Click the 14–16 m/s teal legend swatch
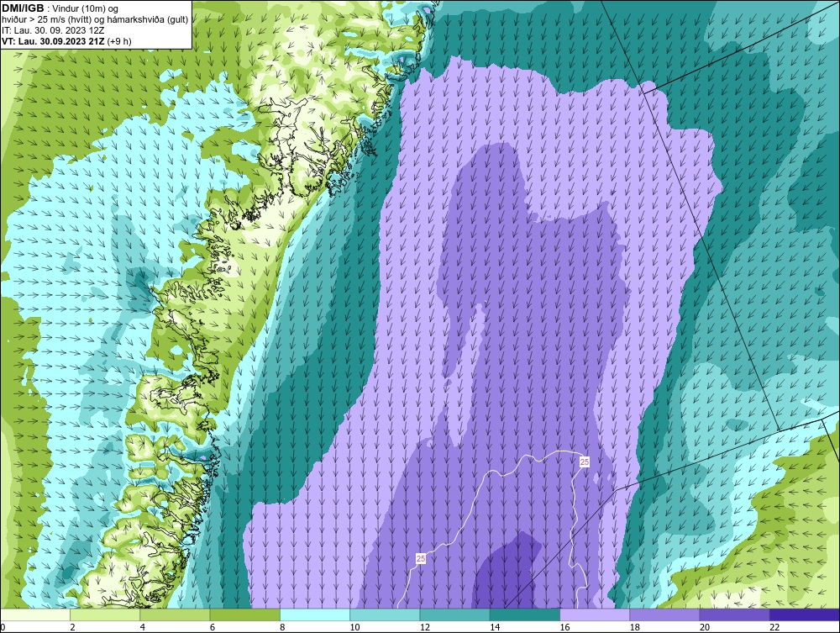Screen dimensions: 840x633 524,615
